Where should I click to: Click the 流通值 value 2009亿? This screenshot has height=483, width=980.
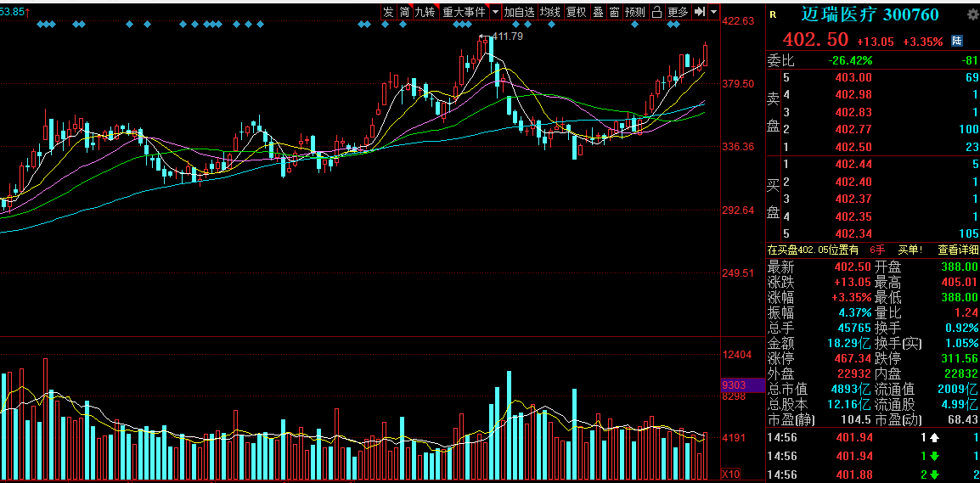pyautogui.click(x=958, y=389)
